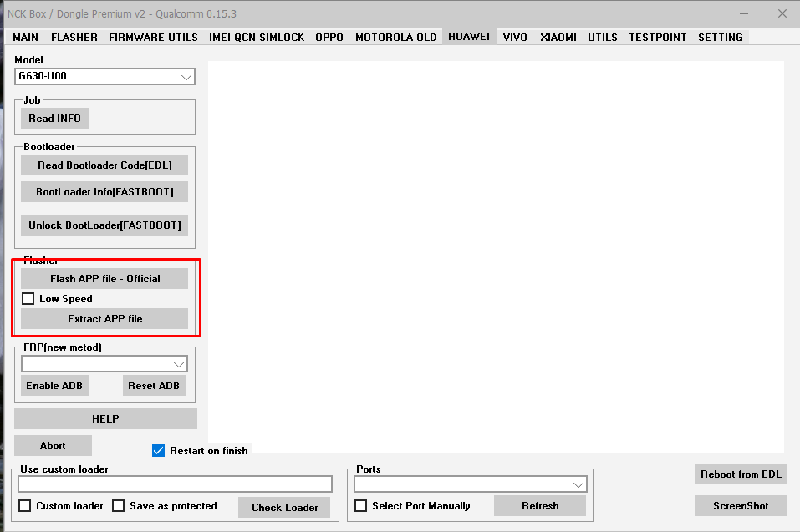
Task: Click the ScreenShot button
Action: pyautogui.click(x=741, y=506)
